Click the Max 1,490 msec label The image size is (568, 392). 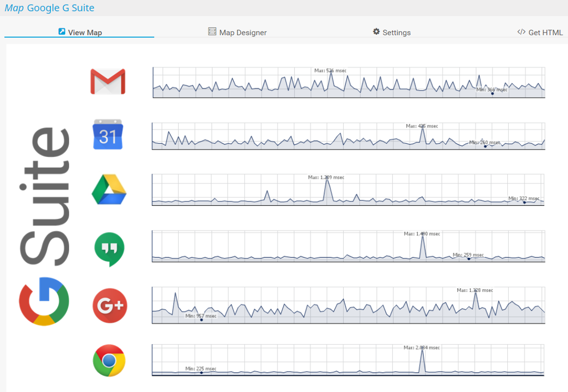[422, 234]
